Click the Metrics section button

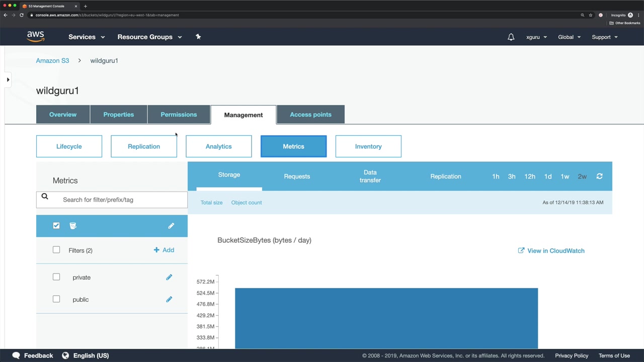tap(293, 146)
